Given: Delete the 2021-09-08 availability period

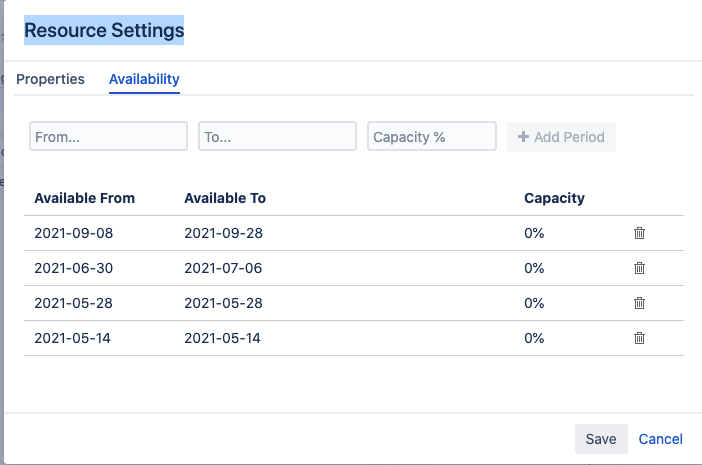Looking at the screenshot, I should 640,233.
